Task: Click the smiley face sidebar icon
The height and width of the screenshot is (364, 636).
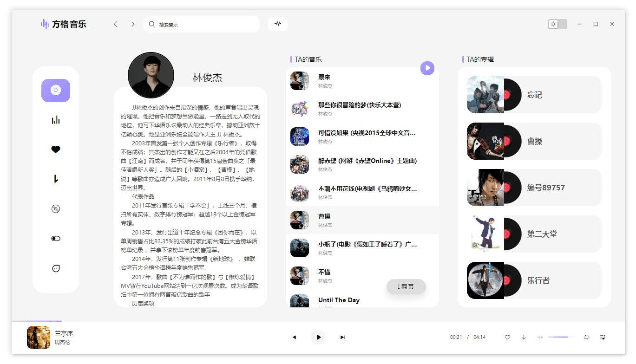Action: click(x=56, y=268)
